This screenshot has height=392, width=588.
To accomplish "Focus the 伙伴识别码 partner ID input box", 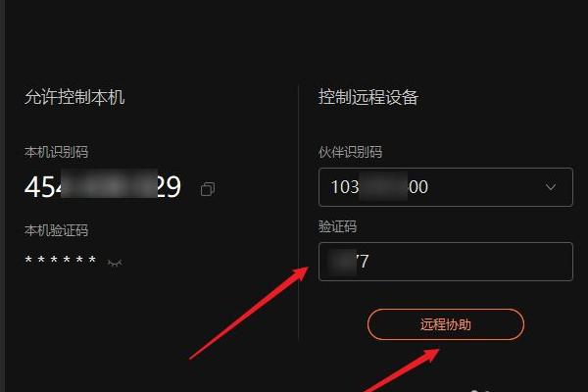I will click(446, 187).
